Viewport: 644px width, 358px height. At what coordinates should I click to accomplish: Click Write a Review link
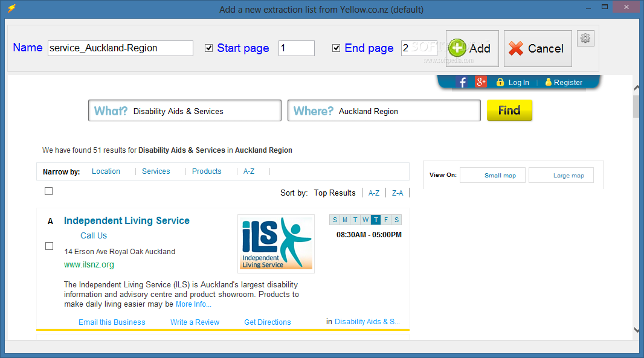tap(195, 322)
